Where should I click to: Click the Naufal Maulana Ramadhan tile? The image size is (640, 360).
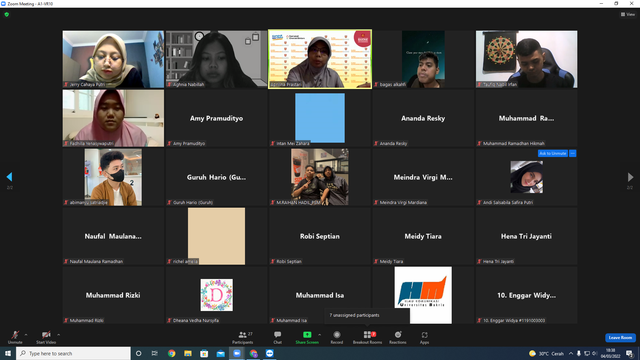(113, 236)
